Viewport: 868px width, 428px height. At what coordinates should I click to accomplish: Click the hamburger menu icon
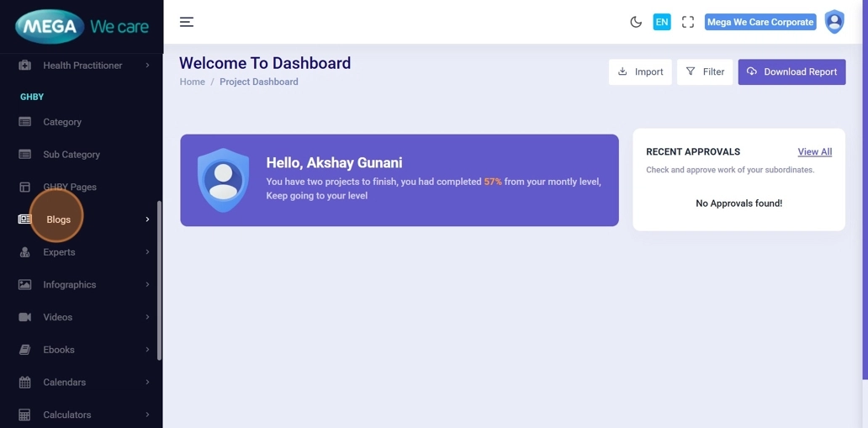(187, 22)
